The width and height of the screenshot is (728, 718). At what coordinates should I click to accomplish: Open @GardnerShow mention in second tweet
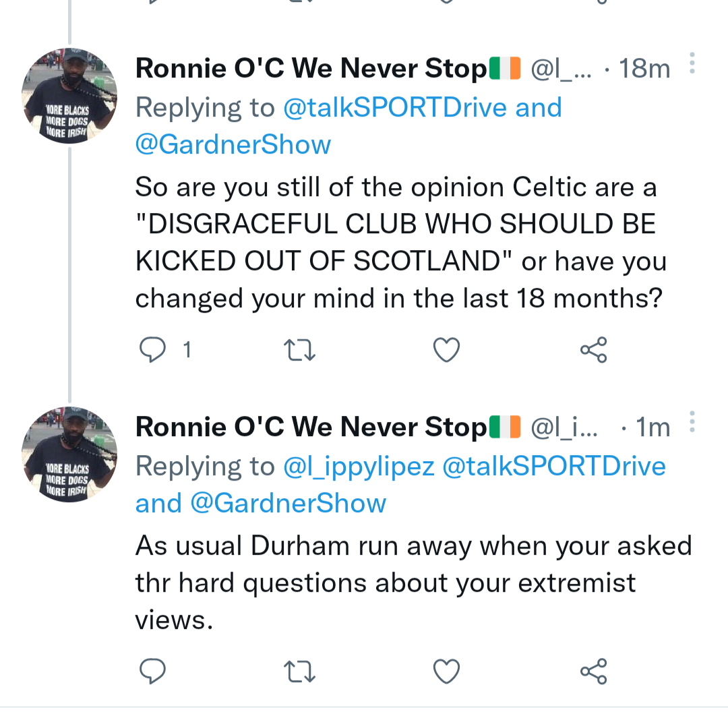coord(289,504)
